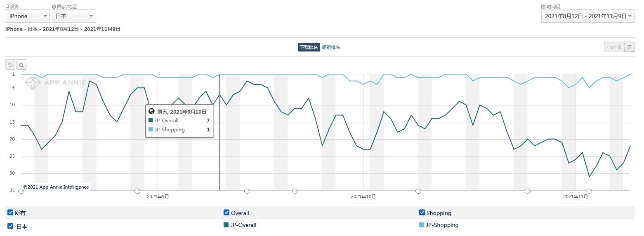Select the 下载排名 tab
This screenshot has height=236, width=644.
pos(309,47)
